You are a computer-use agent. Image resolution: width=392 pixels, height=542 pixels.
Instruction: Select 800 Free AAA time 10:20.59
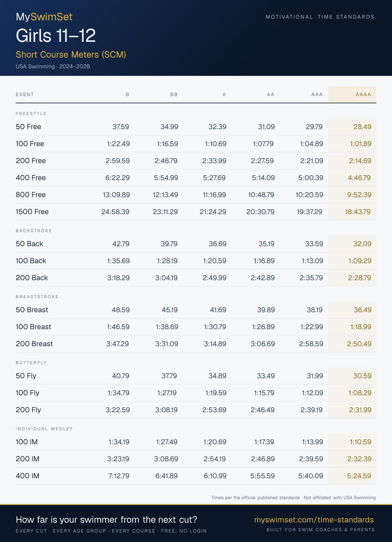[309, 195]
